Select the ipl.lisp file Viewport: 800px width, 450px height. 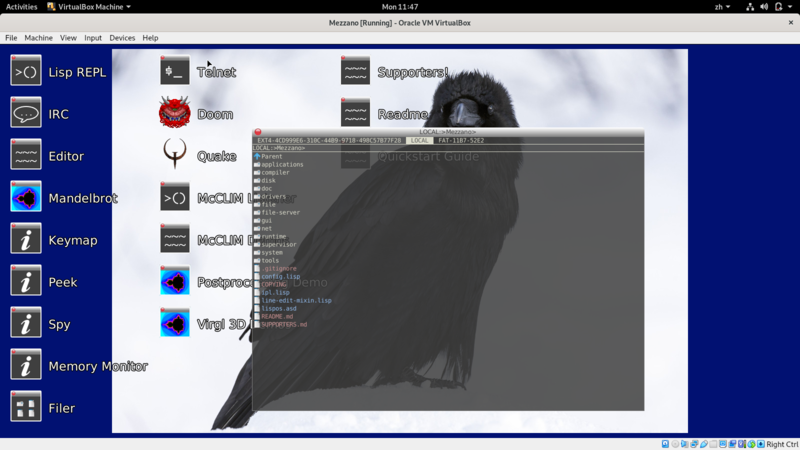coord(272,292)
